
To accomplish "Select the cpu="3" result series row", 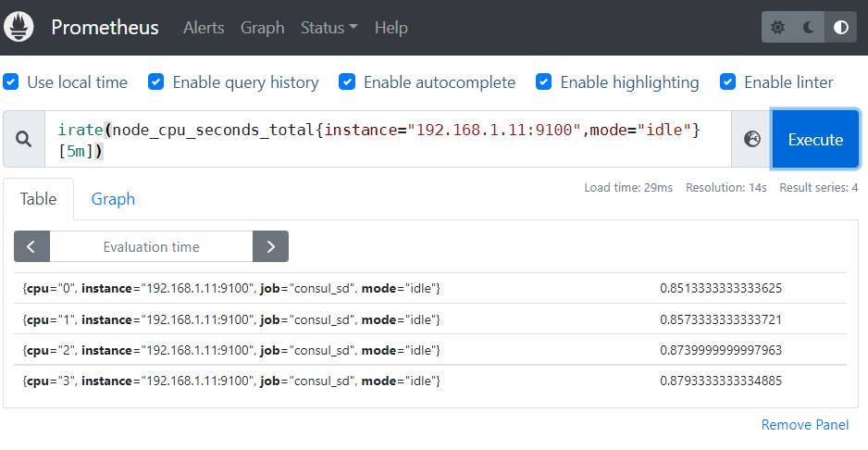I will click(430, 381).
